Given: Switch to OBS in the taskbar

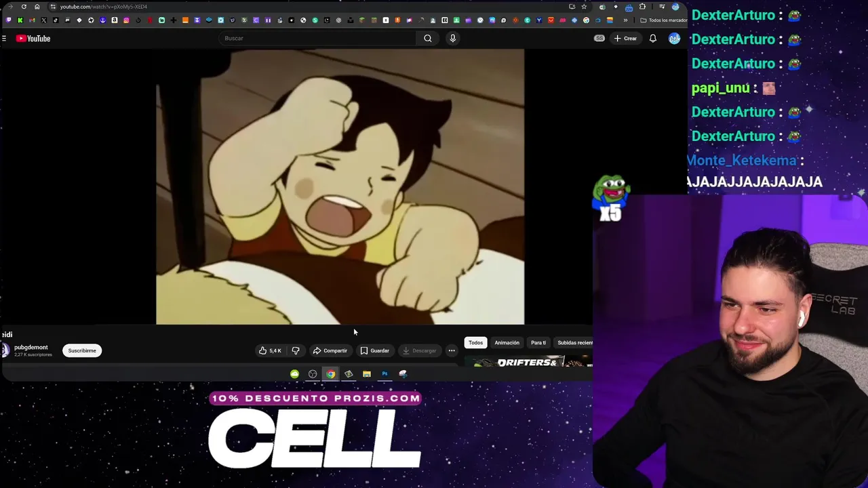Looking at the screenshot, I should point(313,374).
